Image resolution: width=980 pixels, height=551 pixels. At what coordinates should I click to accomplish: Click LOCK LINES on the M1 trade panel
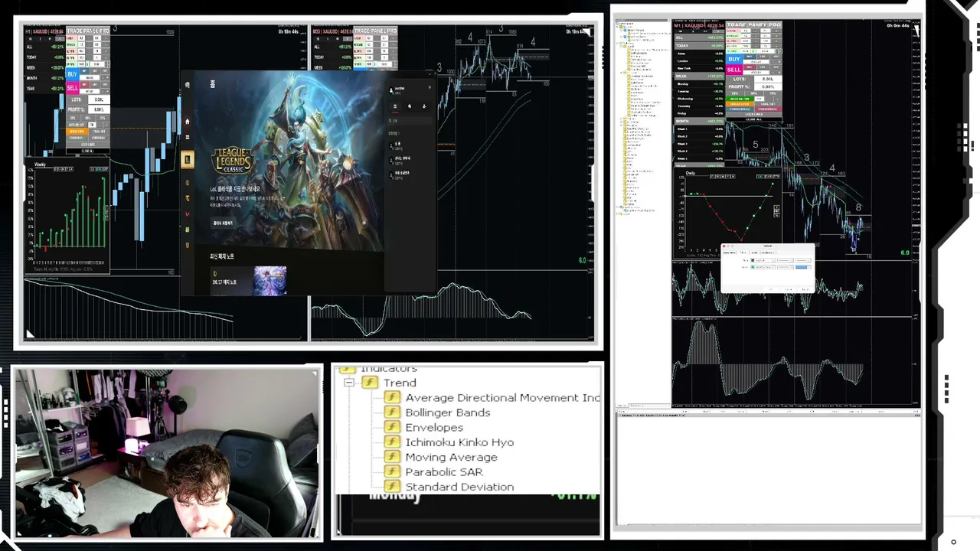click(x=754, y=114)
